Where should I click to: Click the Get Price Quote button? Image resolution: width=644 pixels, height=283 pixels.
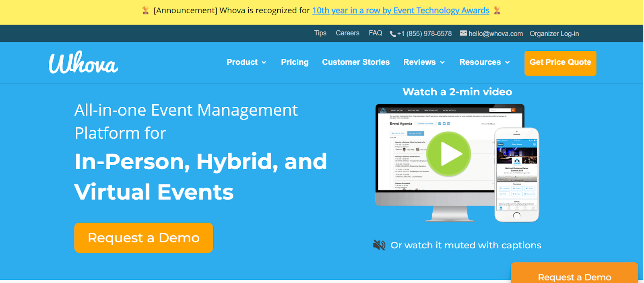click(560, 63)
